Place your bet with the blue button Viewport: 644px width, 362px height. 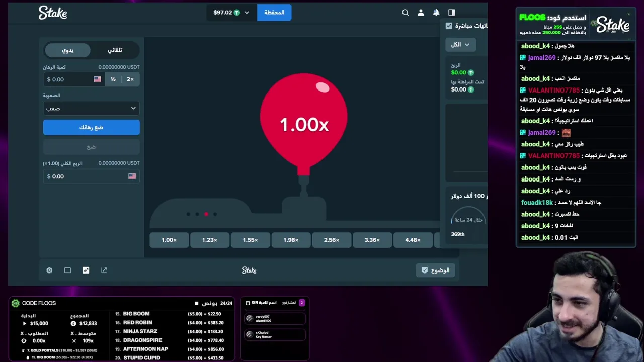pos(91,127)
